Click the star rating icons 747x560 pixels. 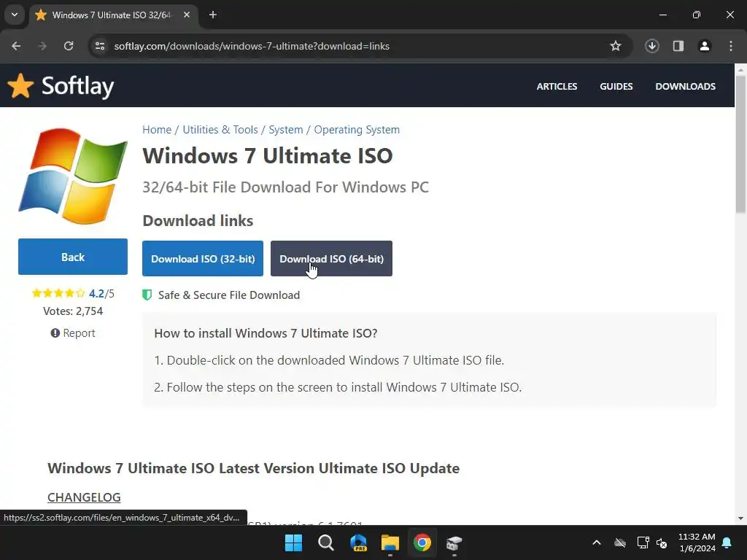coord(58,293)
